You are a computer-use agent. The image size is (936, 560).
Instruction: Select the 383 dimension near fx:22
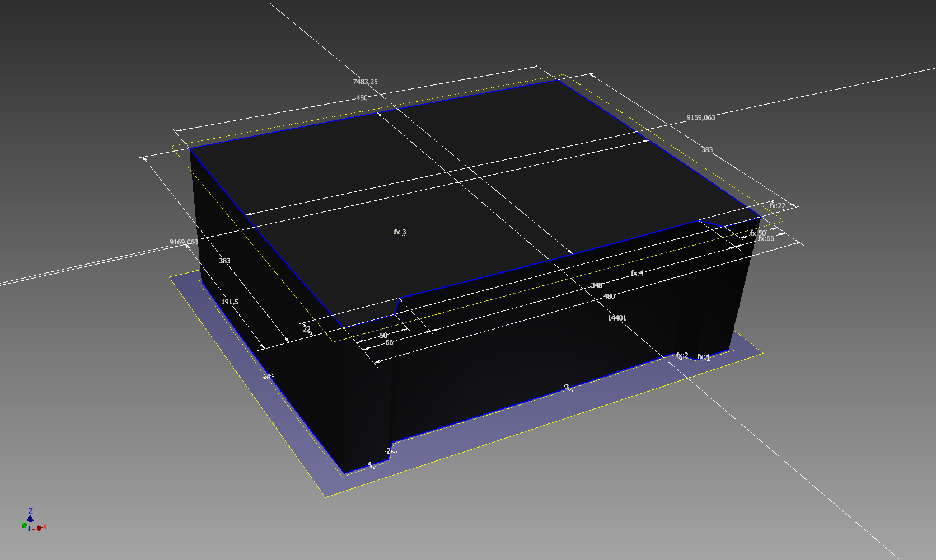(707, 150)
